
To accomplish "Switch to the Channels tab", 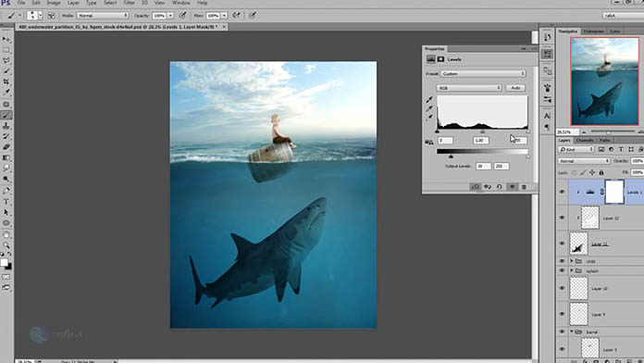I will 585,140.
